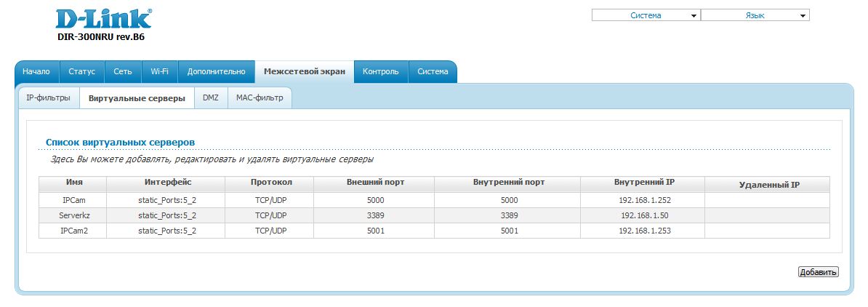868x307 pixels.
Task: Click the Межсетевой экран active tab
Action: pos(305,72)
